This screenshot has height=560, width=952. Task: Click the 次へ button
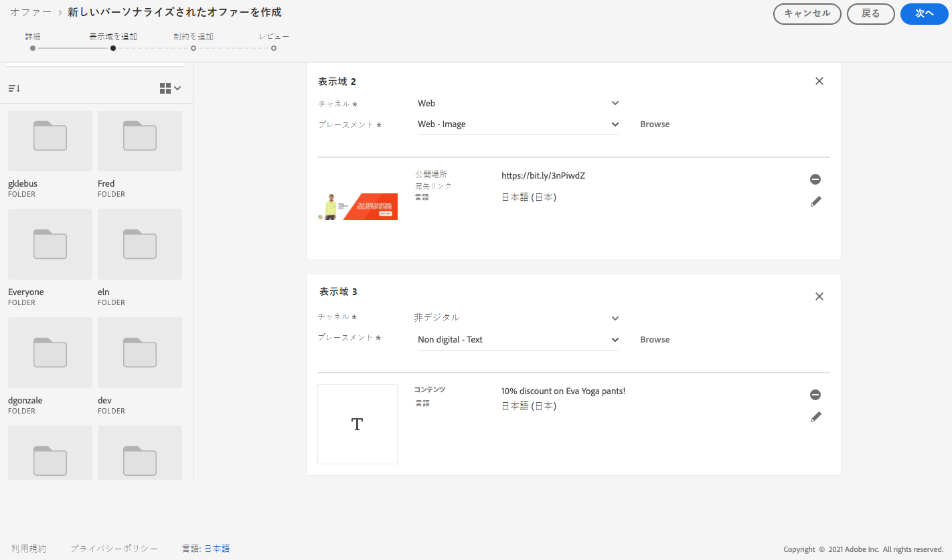click(x=924, y=13)
